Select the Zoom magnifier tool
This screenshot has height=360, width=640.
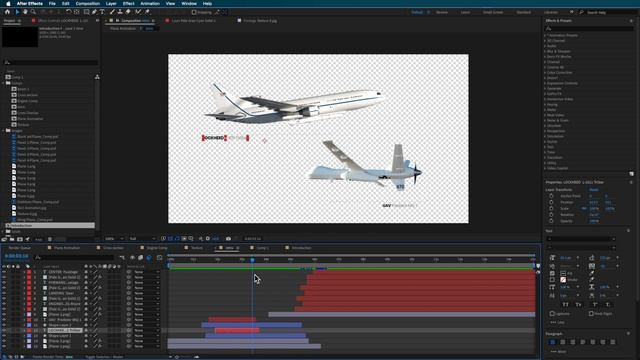(x=33, y=12)
